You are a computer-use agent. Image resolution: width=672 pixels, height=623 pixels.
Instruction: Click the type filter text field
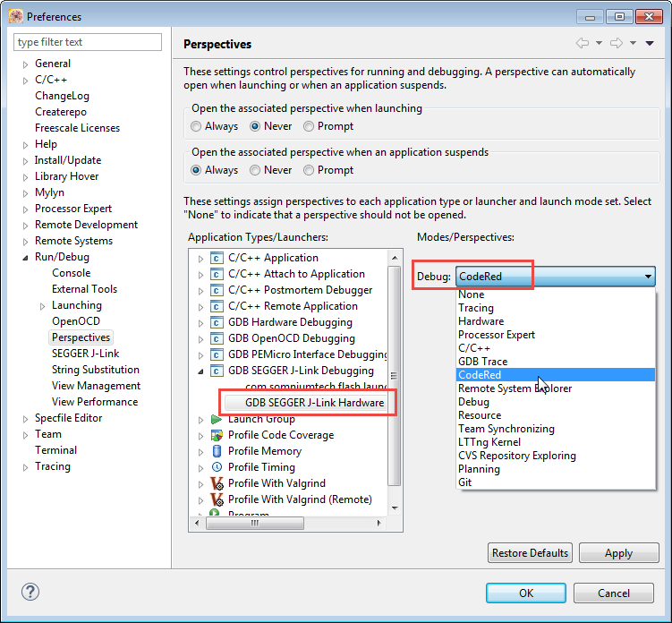88,42
